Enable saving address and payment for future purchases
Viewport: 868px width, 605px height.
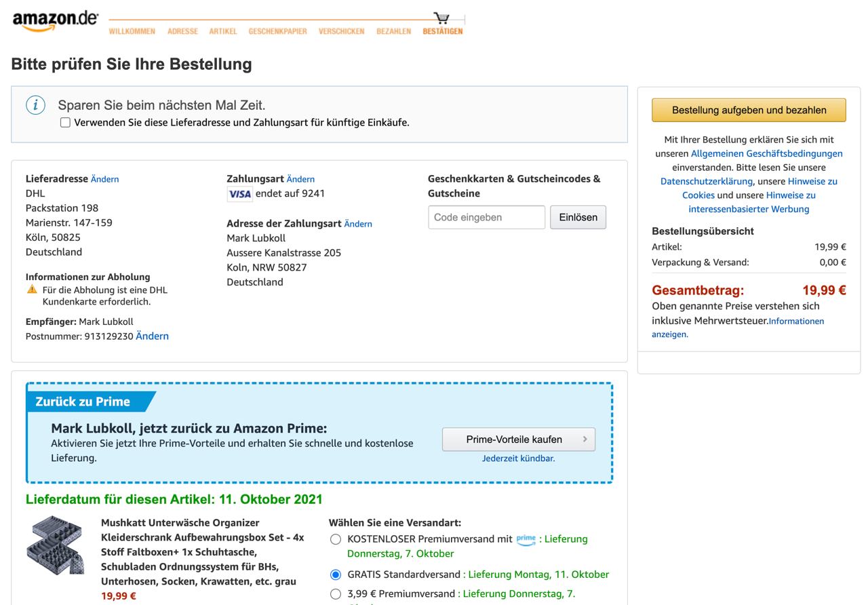[65, 123]
